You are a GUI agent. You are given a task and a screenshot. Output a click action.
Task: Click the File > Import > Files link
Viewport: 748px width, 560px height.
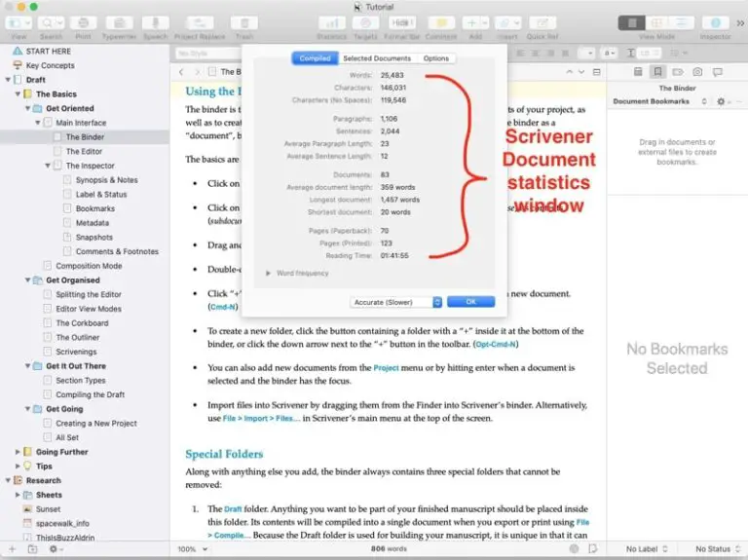[x=260, y=419]
